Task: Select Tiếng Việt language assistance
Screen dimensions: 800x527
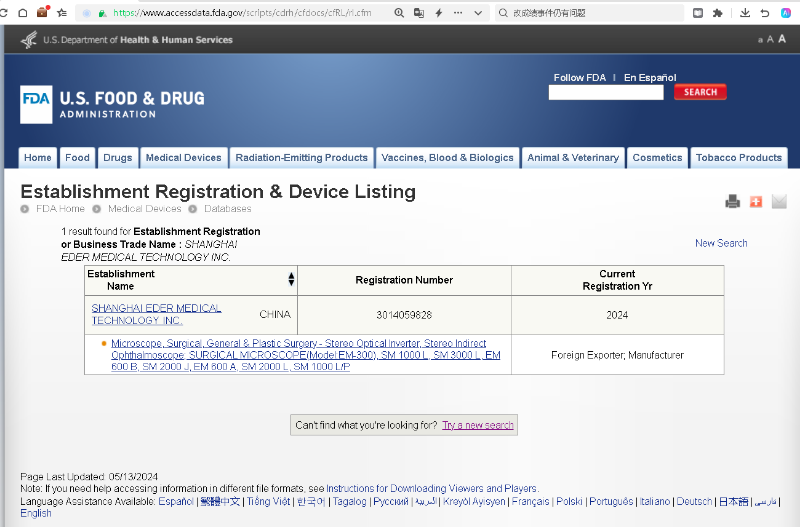Action: (268, 501)
